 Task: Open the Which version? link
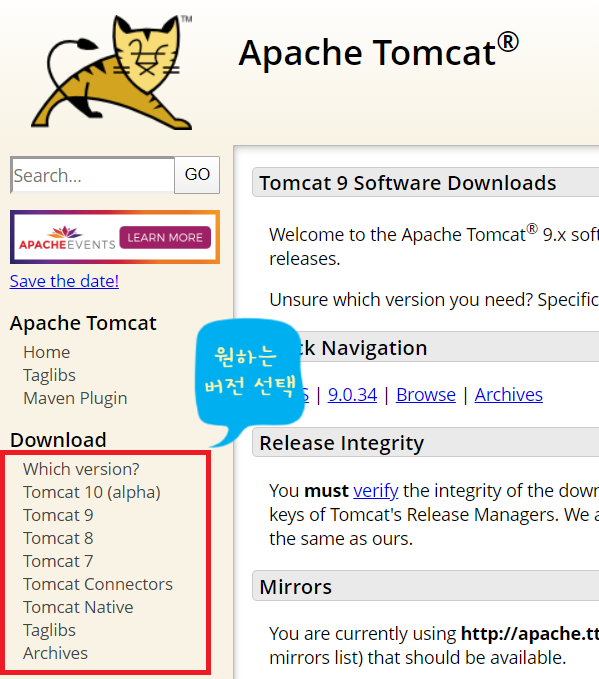81,469
